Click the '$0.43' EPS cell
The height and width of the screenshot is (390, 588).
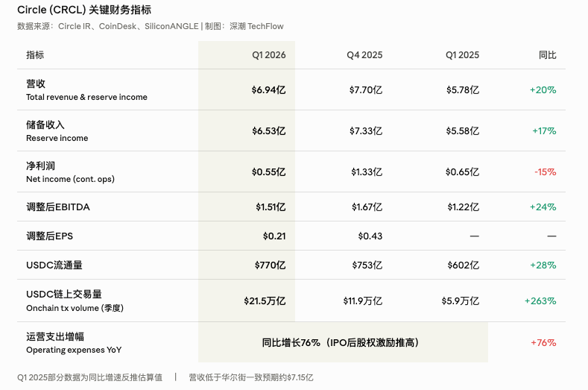click(370, 236)
